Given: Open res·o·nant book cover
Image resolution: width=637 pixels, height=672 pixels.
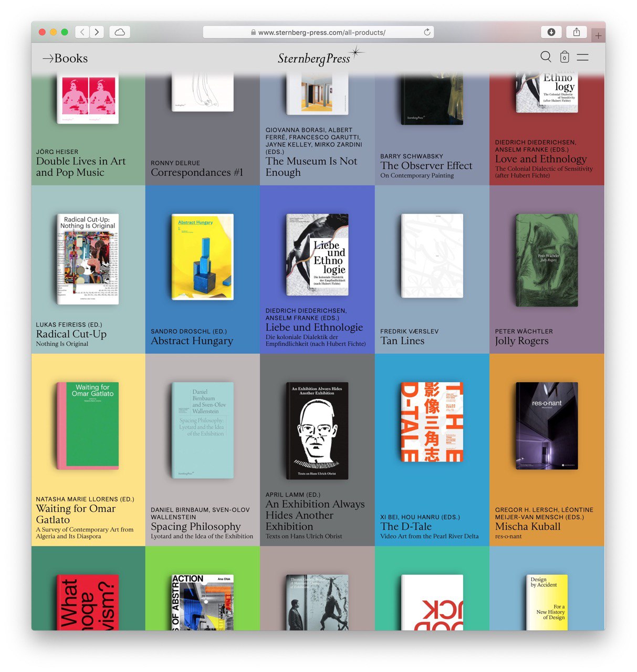Looking at the screenshot, I should (547, 426).
